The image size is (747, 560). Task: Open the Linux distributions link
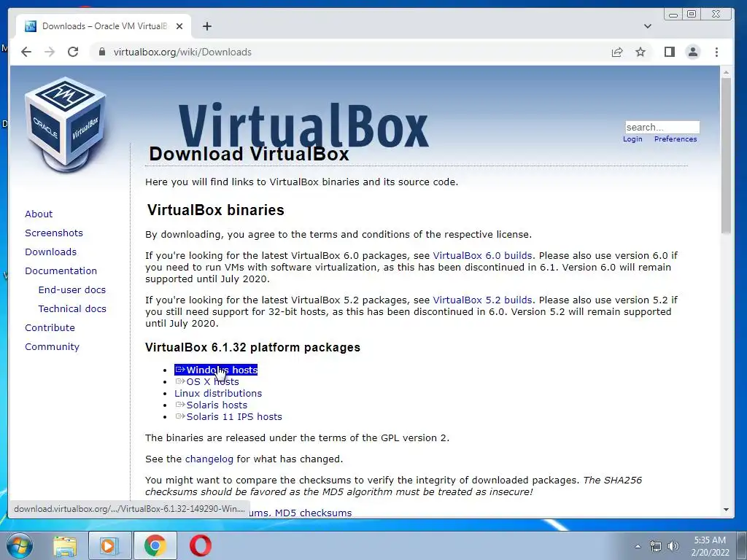[x=218, y=393]
